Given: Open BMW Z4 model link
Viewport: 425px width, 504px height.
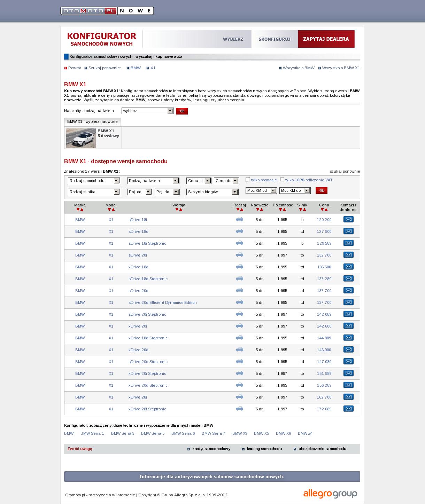Looking at the screenshot, I should coord(305,433).
